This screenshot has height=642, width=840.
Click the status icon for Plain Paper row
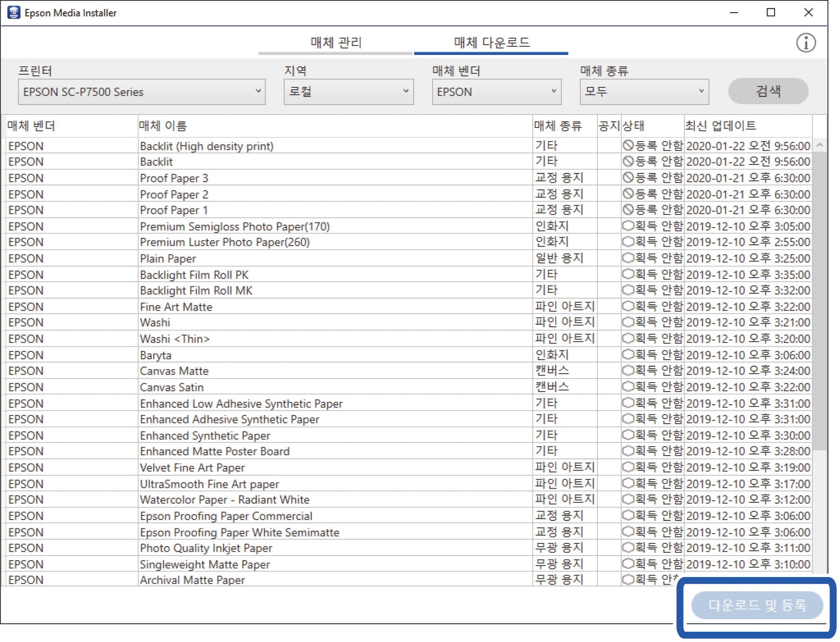[628, 258]
